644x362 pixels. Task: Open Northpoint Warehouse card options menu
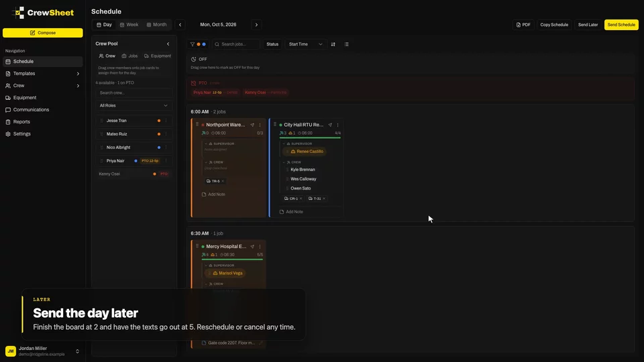coord(260,125)
